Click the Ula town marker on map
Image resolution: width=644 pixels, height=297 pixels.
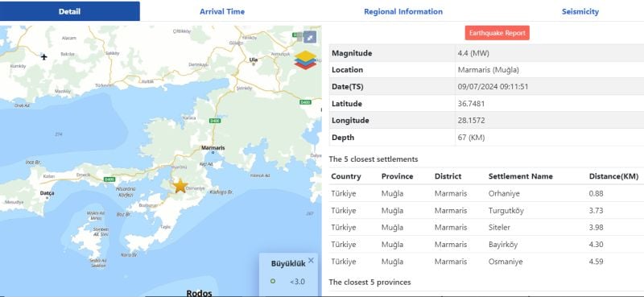pos(254,64)
